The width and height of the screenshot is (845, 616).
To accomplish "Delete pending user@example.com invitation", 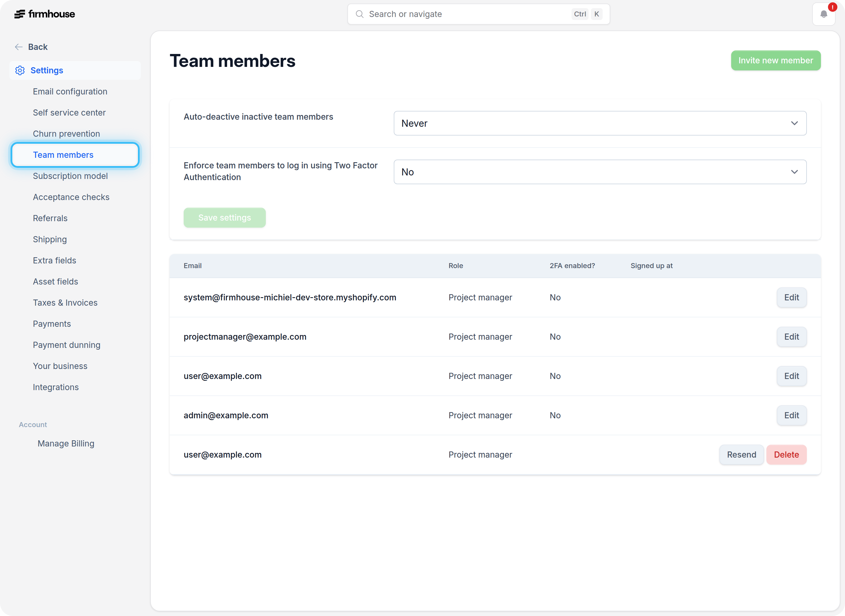I will point(786,455).
